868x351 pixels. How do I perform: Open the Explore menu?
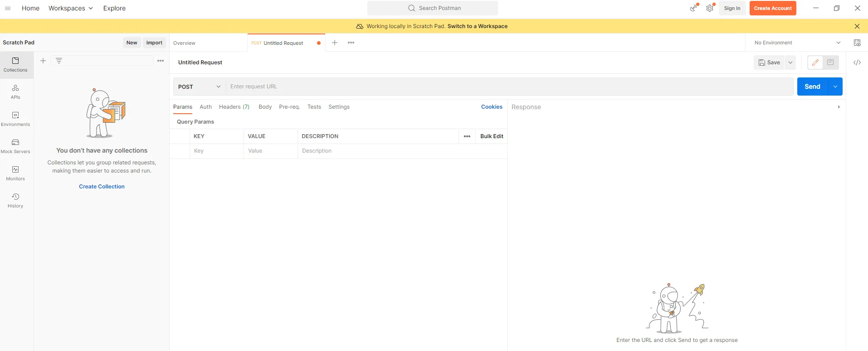[114, 8]
